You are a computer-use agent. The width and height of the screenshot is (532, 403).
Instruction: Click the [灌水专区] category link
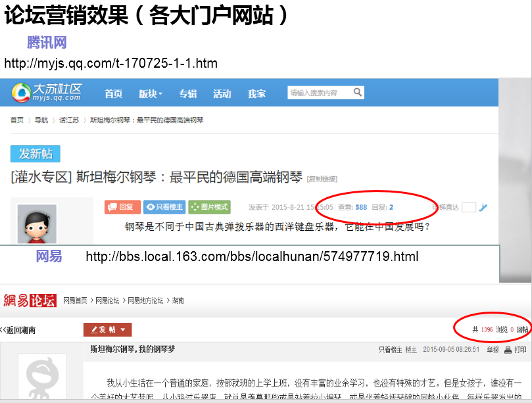(x=41, y=177)
